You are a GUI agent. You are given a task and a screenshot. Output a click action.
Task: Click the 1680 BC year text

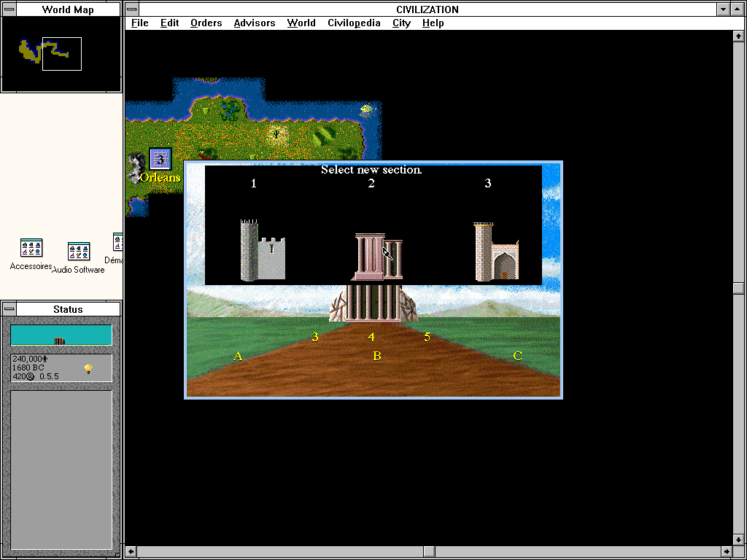[28, 367]
